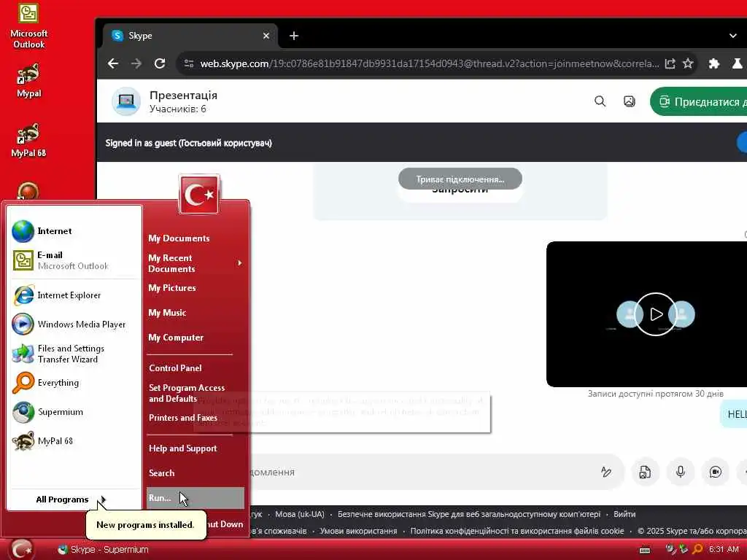Open browser extensions puzzle icon

(x=713, y=63)
